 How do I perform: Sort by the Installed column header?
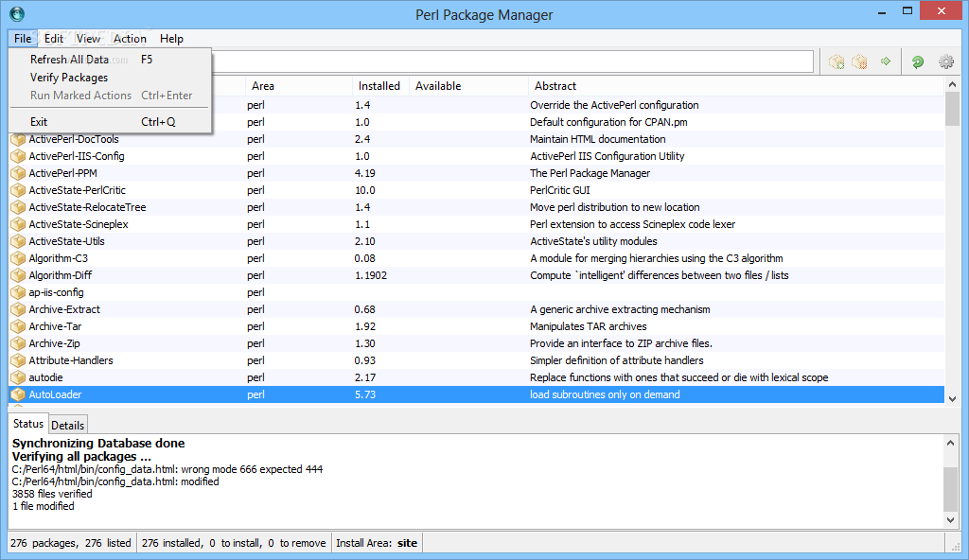point(380,86)
